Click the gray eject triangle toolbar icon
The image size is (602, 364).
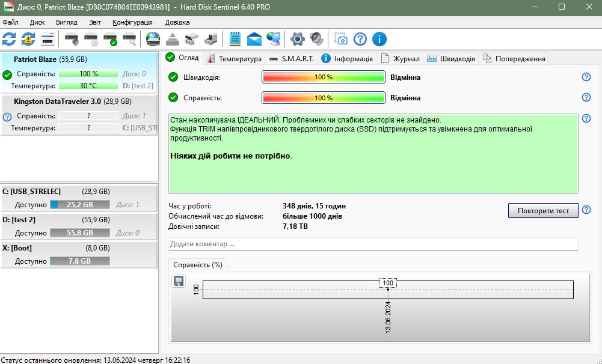[173, 39]
